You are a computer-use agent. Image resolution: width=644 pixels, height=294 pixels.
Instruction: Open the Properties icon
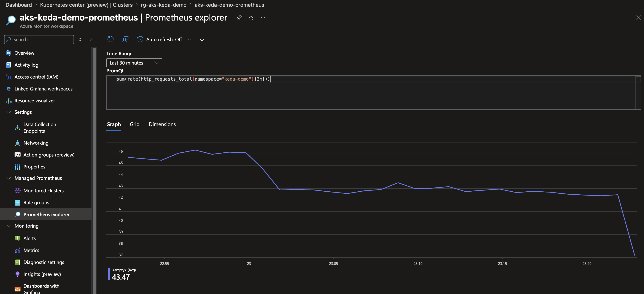click(18, 167)
